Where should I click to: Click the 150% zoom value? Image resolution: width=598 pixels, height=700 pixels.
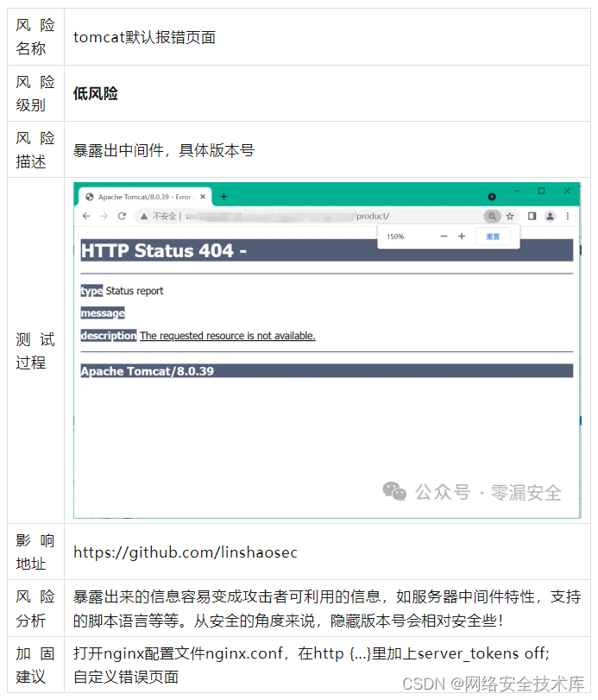[395, 236]
